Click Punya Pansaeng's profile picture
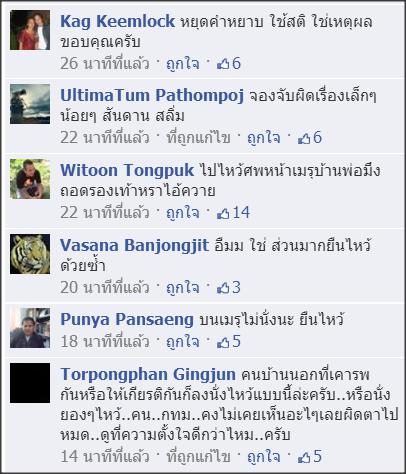 coord(30,328)
